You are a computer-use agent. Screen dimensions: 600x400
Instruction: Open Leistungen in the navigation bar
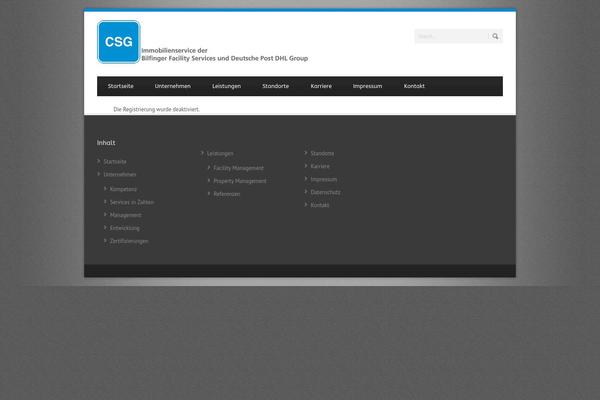click(227, 86)
